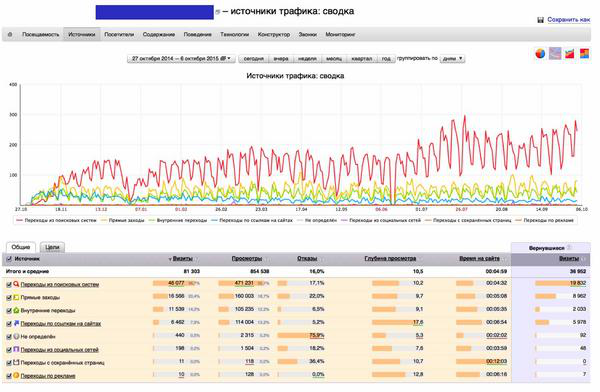Open the Звонки menu
Screen dimensions: 600x392
(308, 34)
